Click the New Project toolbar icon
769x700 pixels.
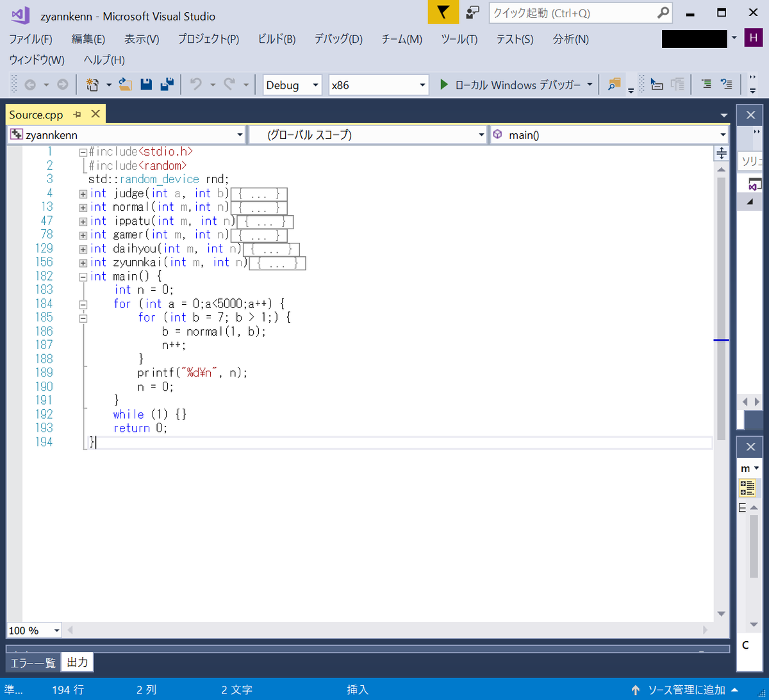pyautogui.click(x=92, y=85)
